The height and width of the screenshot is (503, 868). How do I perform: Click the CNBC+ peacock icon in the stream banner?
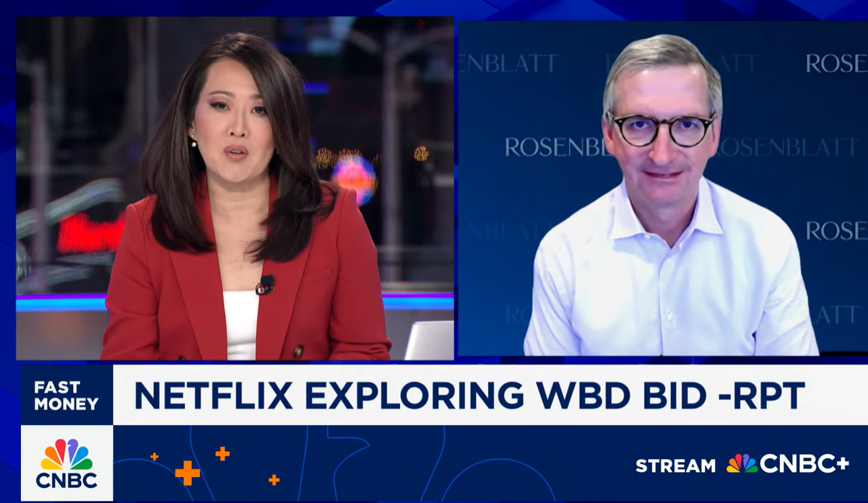point(742,464)
